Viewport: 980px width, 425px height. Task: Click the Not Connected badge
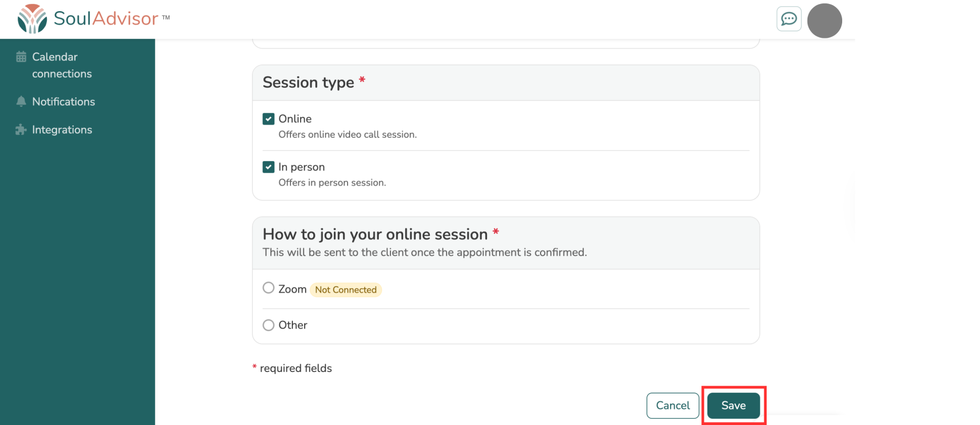click(x=346, y=290)
